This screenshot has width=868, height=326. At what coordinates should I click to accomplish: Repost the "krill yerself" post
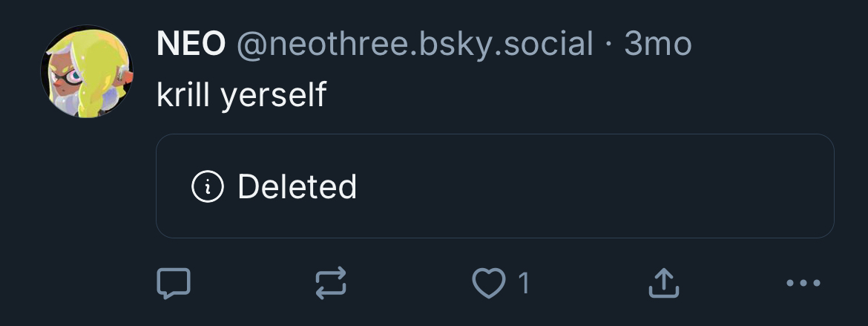click(x=331, y=283)
